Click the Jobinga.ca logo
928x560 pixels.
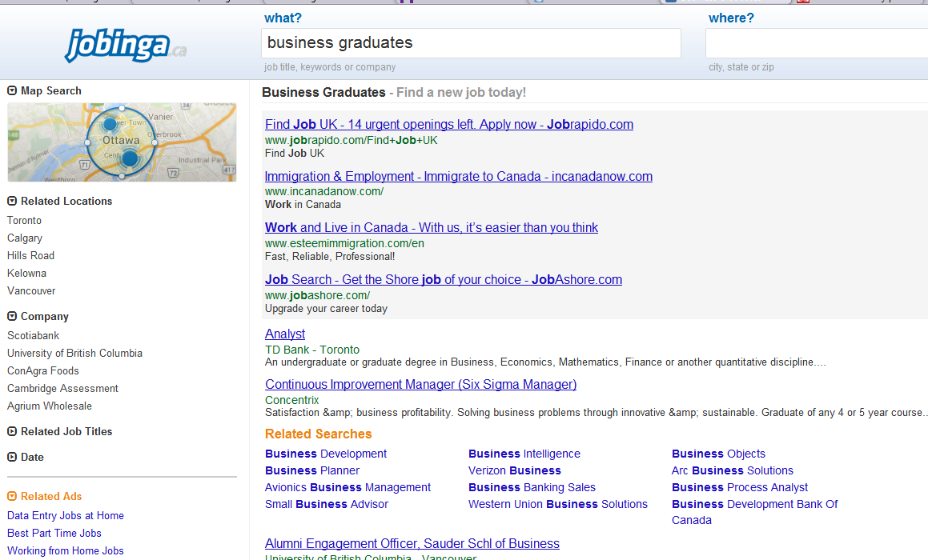pos(125,46)
